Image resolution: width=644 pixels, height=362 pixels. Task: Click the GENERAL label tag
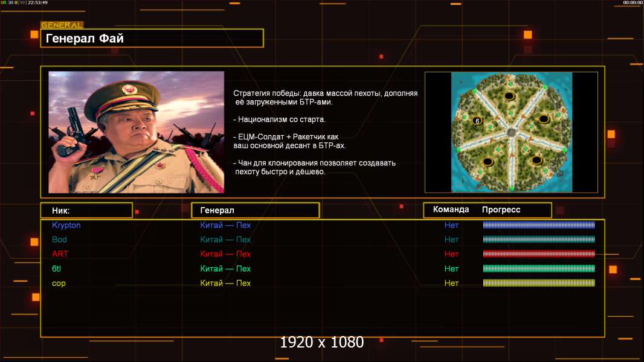(62, 25)
